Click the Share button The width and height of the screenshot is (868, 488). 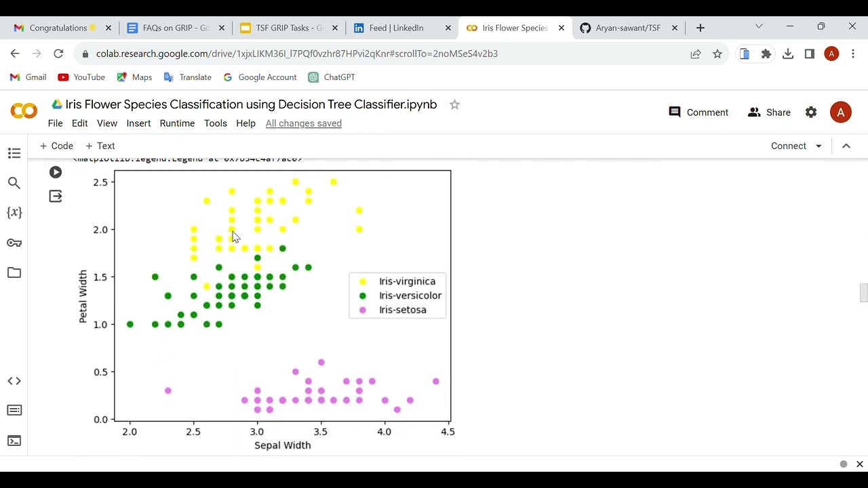pyautogui.click(x=769, y=113)
